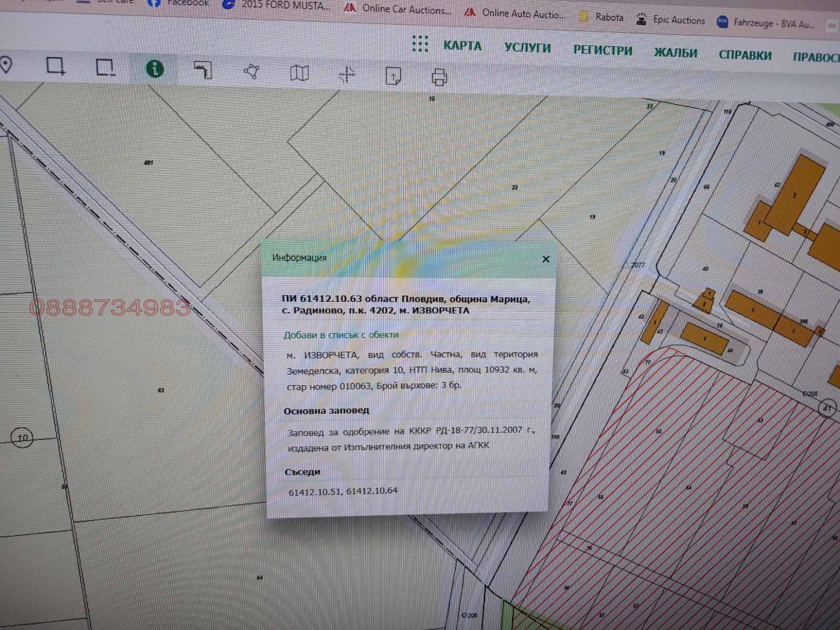Viewport: 840px width, 630px height.
Task: Open the СПРАВКИ menu
Action: [x=745, y=55]
